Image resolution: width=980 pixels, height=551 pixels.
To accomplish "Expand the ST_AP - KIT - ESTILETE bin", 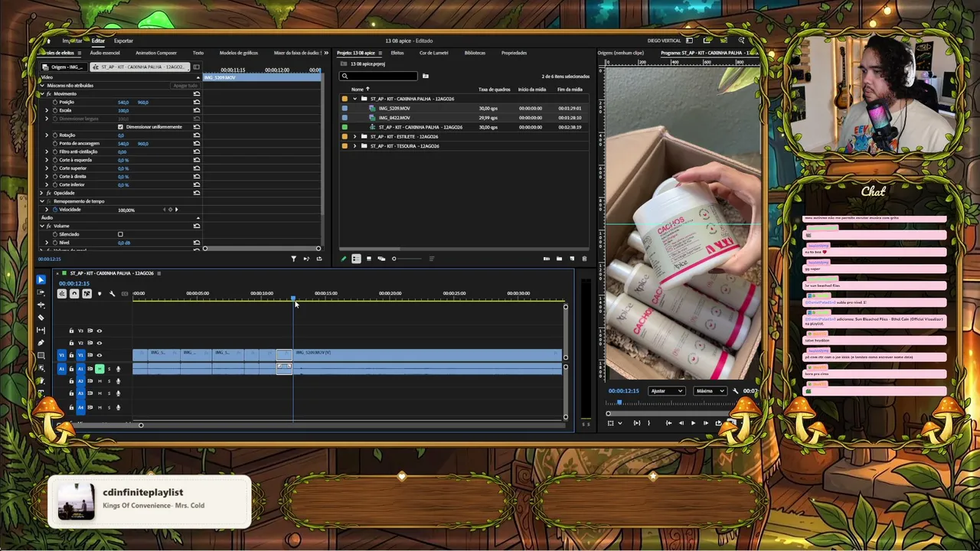I will (x=354, y=136).
